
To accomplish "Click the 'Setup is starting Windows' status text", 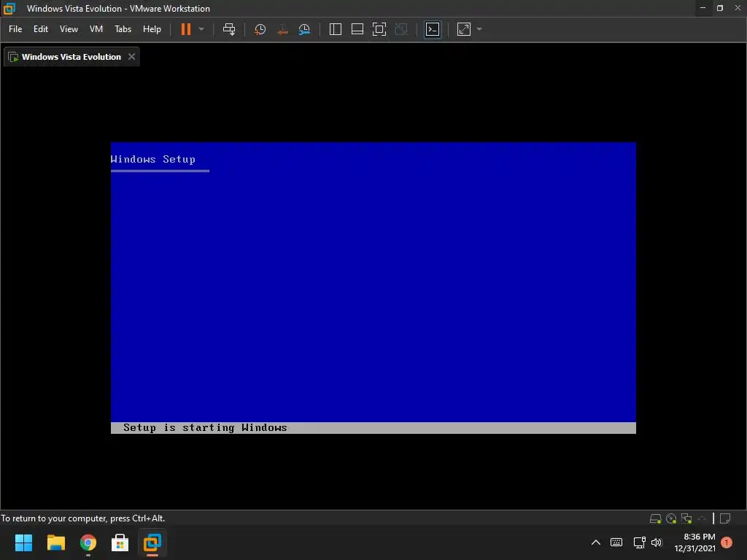I will pos(205,427).
